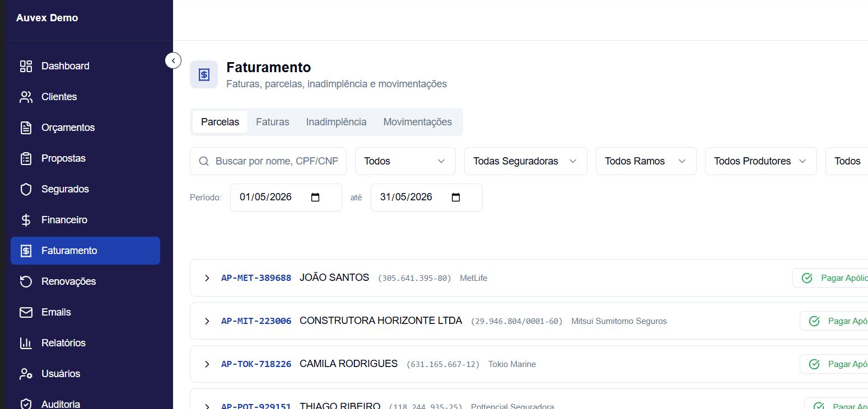The image size is (868, 409).
Task: Click the search magnifier icon
Action: tap(204, 161)
